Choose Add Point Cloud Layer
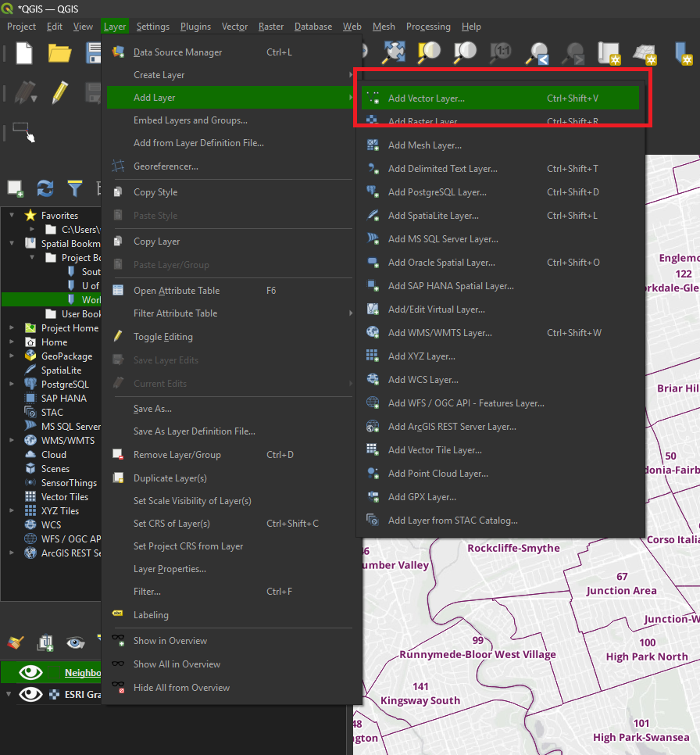700x755 pixels. (500, 474)
